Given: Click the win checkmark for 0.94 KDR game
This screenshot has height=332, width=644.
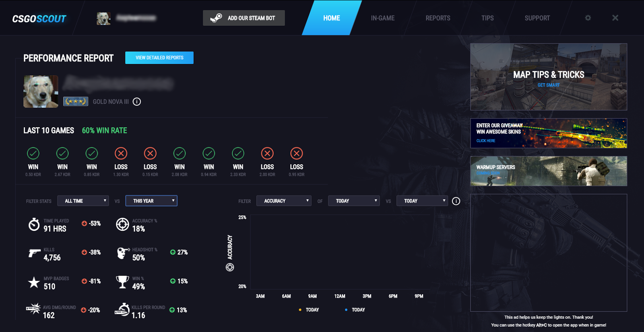Looking at the screenshot, I should 209,153.
